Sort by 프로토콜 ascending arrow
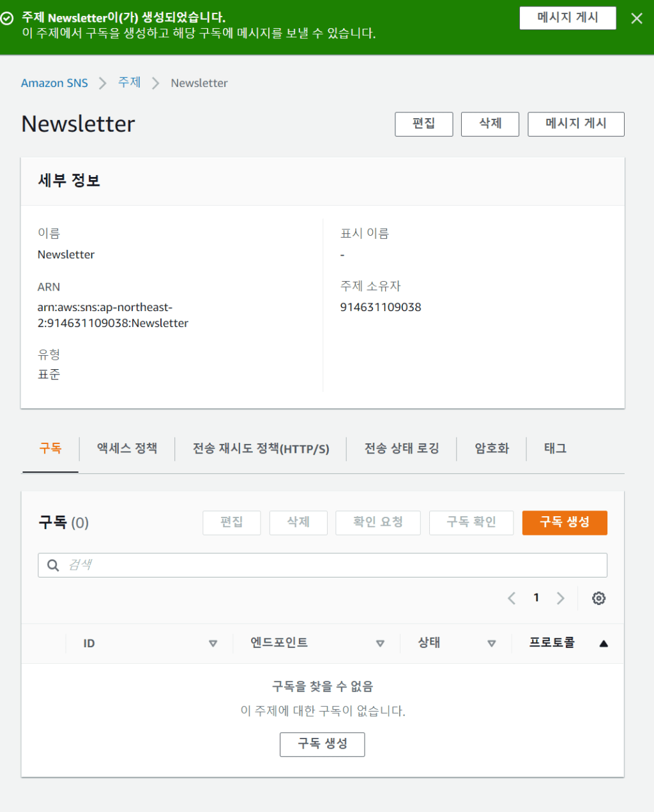Viewport: 654px width, 812px height. coord(603,643)
